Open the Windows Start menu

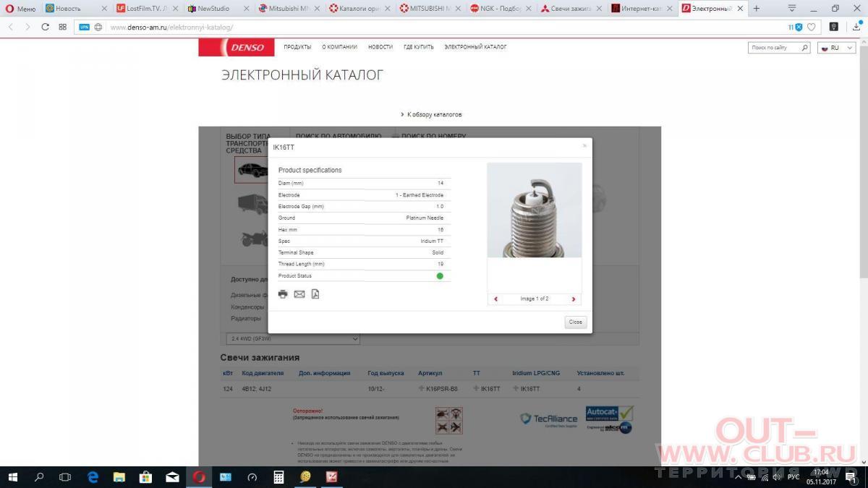(13, 477)
